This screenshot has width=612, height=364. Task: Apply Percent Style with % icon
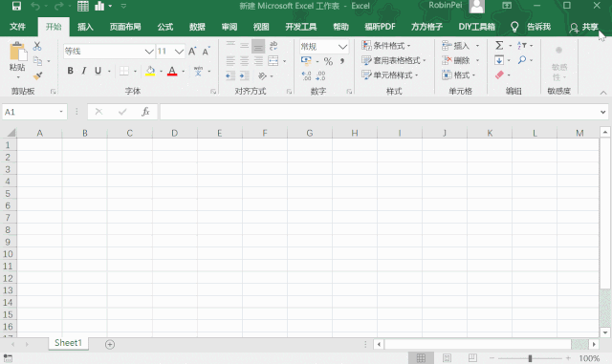(328, 61)
